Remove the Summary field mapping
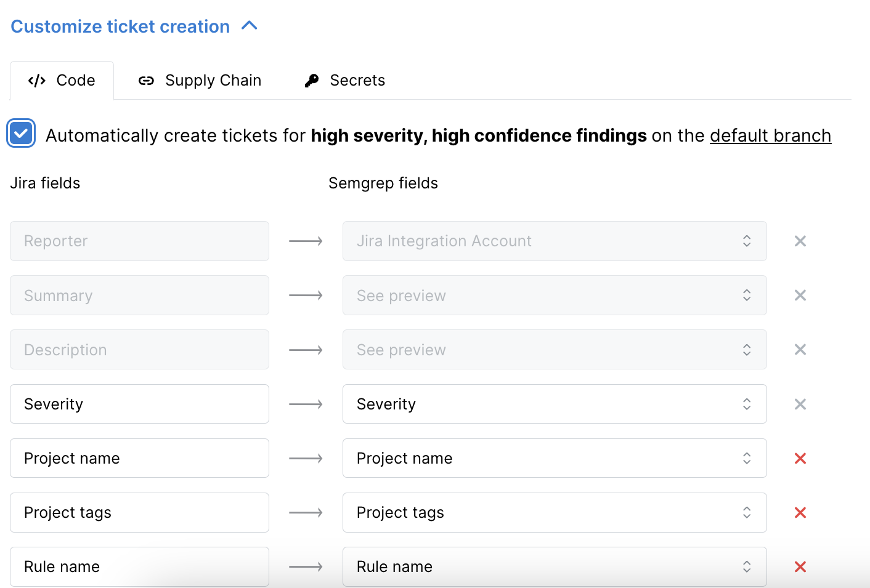Image resolution: width=870 pixels, height=588 pixels. [800, 295]
